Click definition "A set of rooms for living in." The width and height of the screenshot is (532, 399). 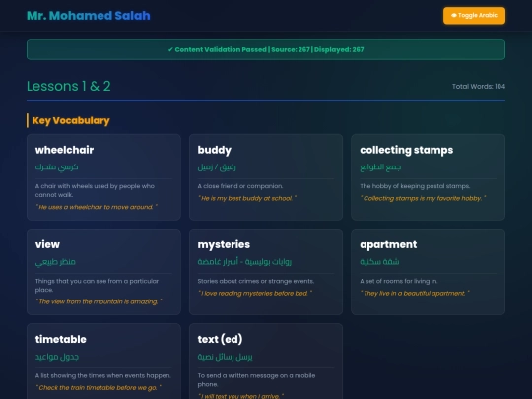pos(399,281)
